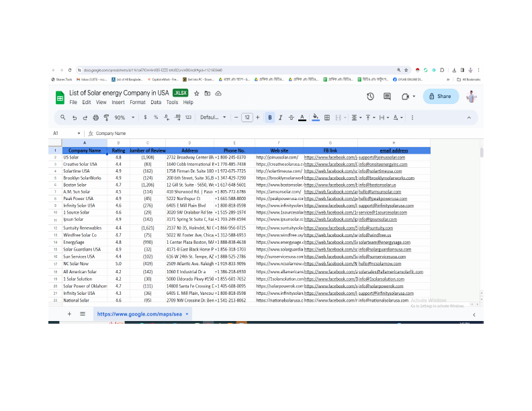This screenshot has height=411, width=532.
Task: Click the side panel collapse arrow
Action: point(474,315)
